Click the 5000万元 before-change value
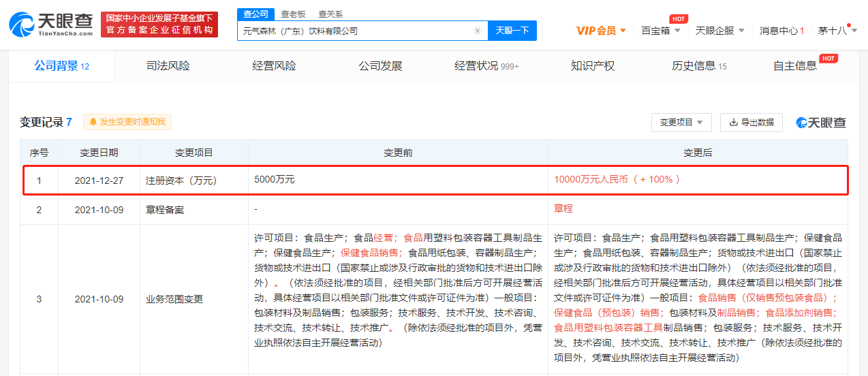Screen dimensions: 868x376 click(274, 180)
